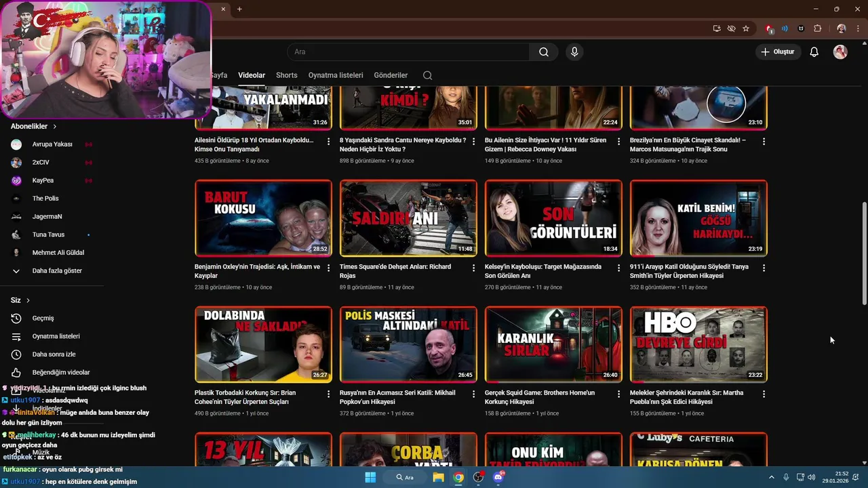The height and width of the screenshot is (488, 868).
Task: Open the Karanlık Sırlar Squid Game thumbnail
Action: (553, 344)
